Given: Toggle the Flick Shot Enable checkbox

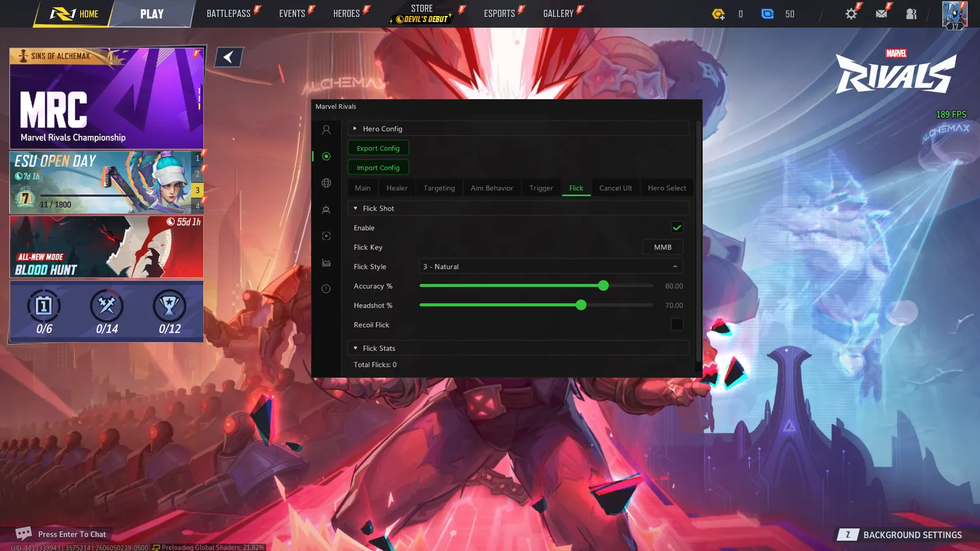Looking at the screenshot, I should [677, 228].
